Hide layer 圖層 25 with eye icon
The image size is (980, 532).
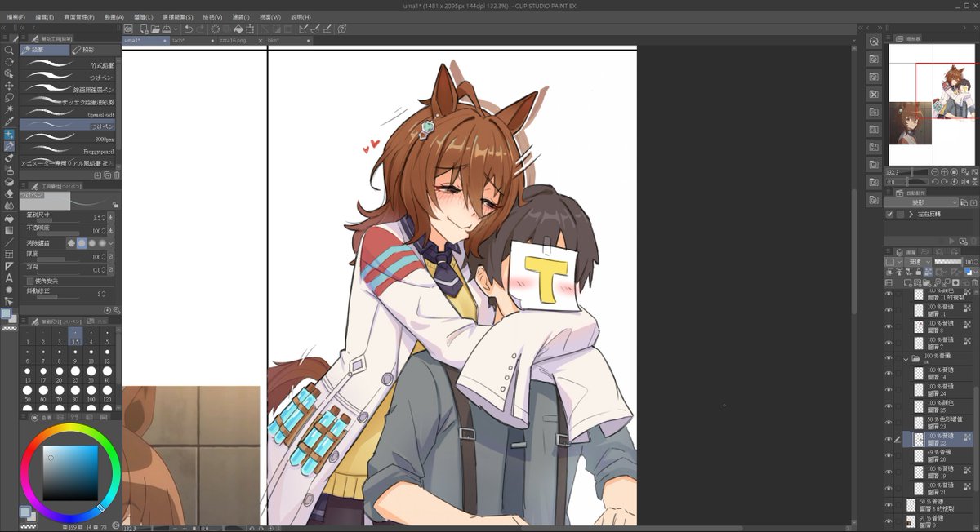click(889, 406)
